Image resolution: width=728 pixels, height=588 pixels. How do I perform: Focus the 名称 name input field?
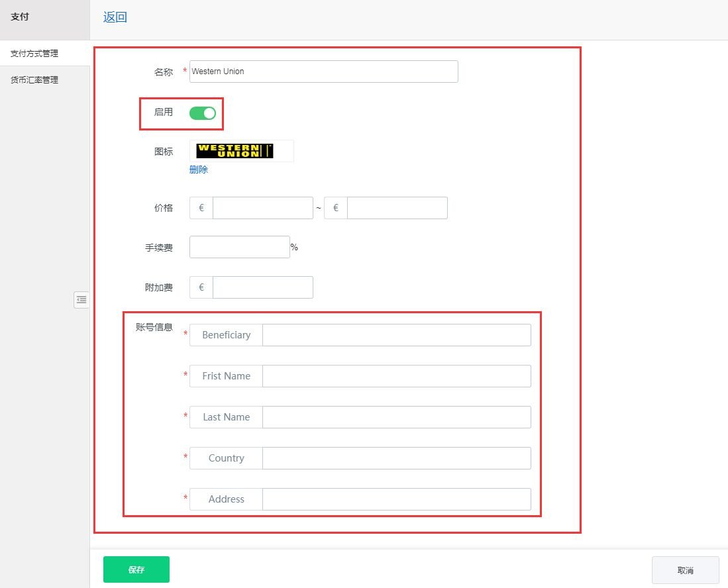coord(323,72)
